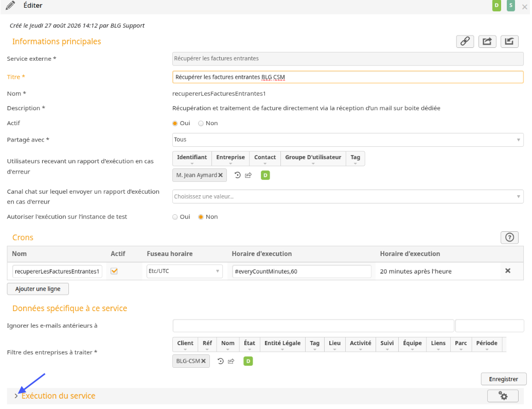This screenshot has width=532, height=409.
Task: Open the gears settings button
Action: [x=503, y=396]
